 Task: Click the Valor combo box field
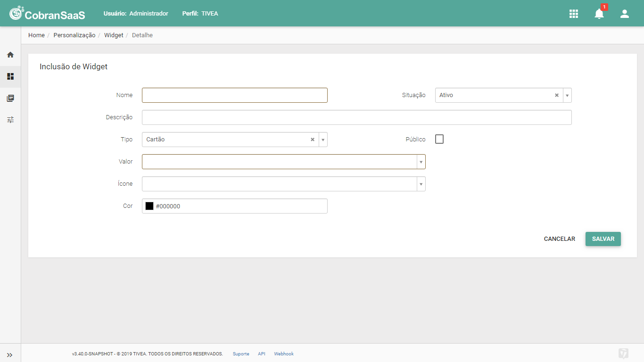click(284, 162)
